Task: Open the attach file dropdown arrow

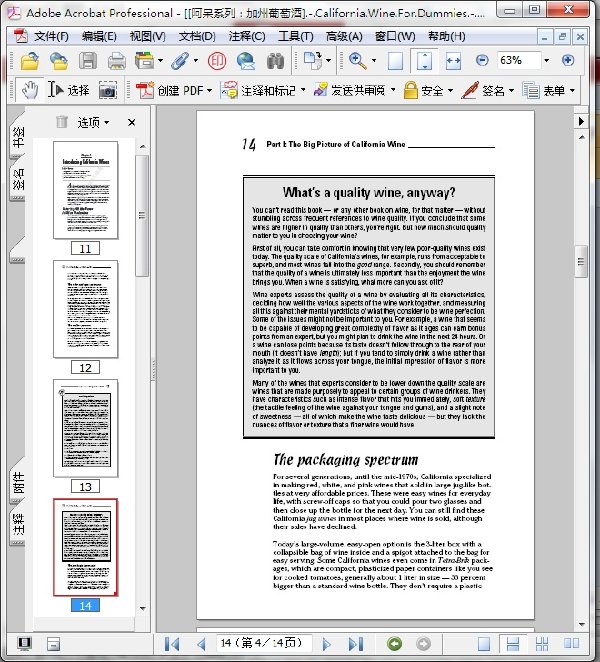Action: click(195, 61)
